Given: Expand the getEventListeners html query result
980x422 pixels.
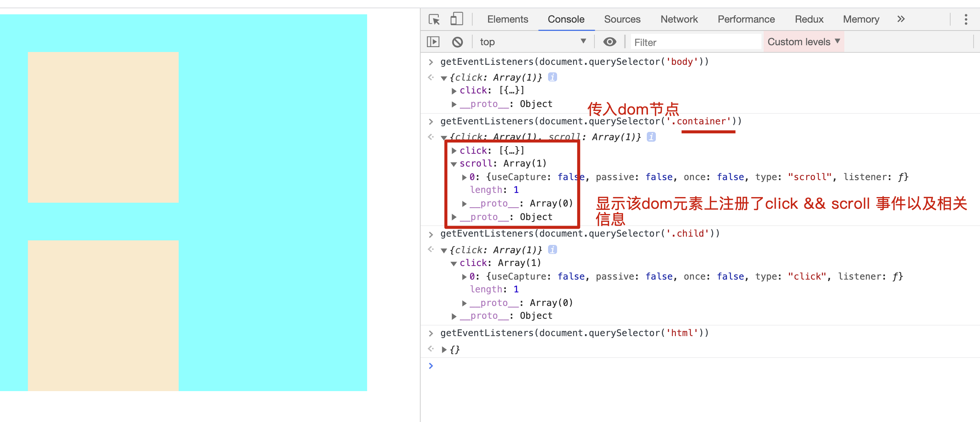Looking at the screenshot, I should click(444, 349).
